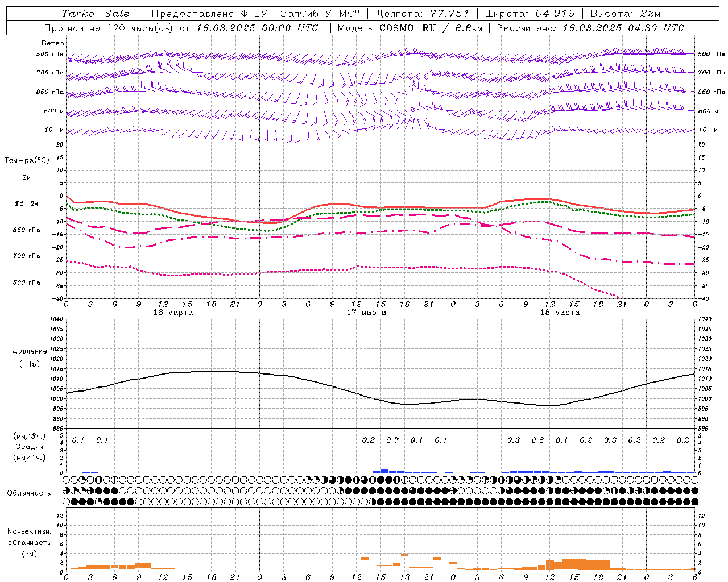Click the computed time Рассчитано: 16.03.2025 04:39 UTC
Image resolution: width=728 pixels, height=582 pixels.
tap(590, 28)
